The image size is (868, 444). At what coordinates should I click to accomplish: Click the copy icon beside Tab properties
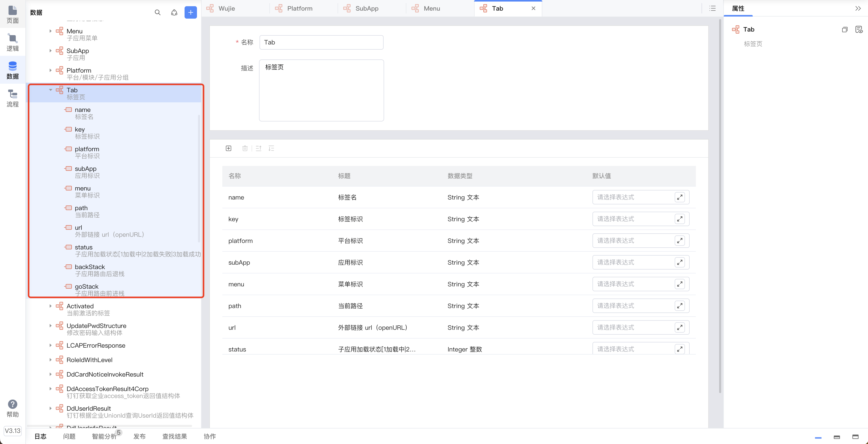[x=844, y=30]
